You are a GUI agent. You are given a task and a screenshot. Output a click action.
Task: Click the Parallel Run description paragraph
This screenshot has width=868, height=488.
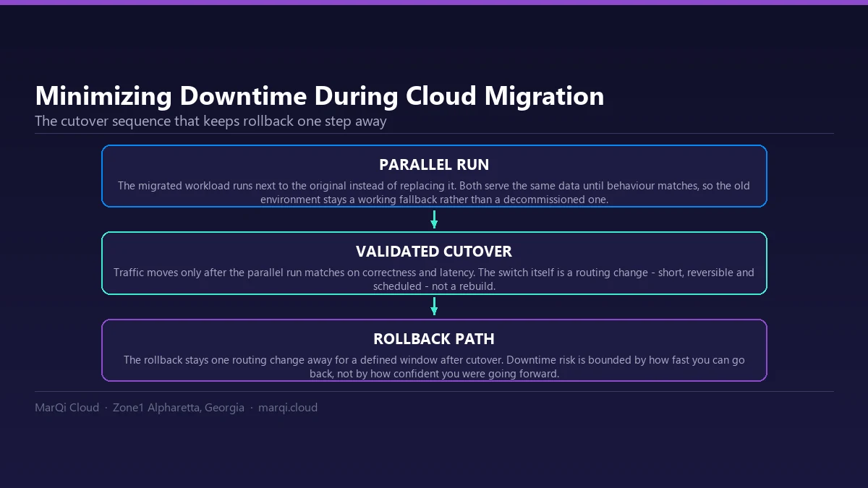click(x=434, y=192)
